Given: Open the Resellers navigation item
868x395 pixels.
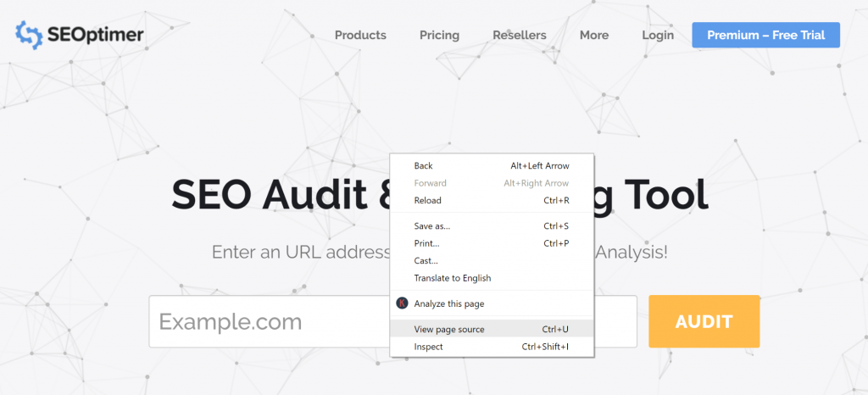Looking at the screenshot, I should click(519, 35).
